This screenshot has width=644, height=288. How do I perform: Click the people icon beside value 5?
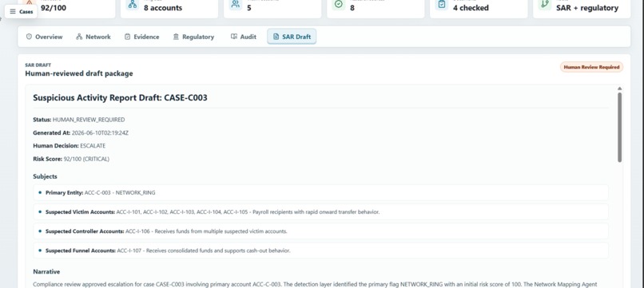(236, 4)
